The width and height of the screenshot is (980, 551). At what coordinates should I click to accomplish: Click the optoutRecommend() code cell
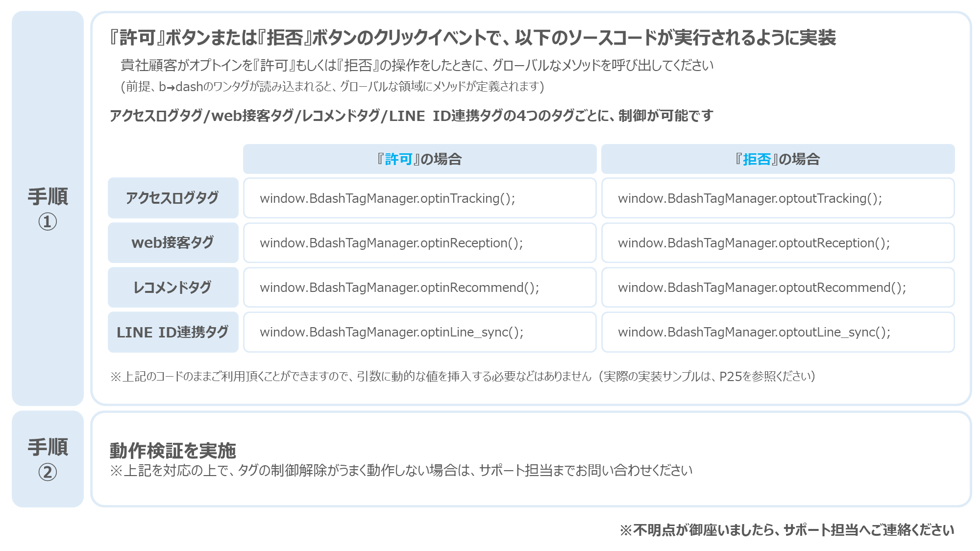(778, 287)
